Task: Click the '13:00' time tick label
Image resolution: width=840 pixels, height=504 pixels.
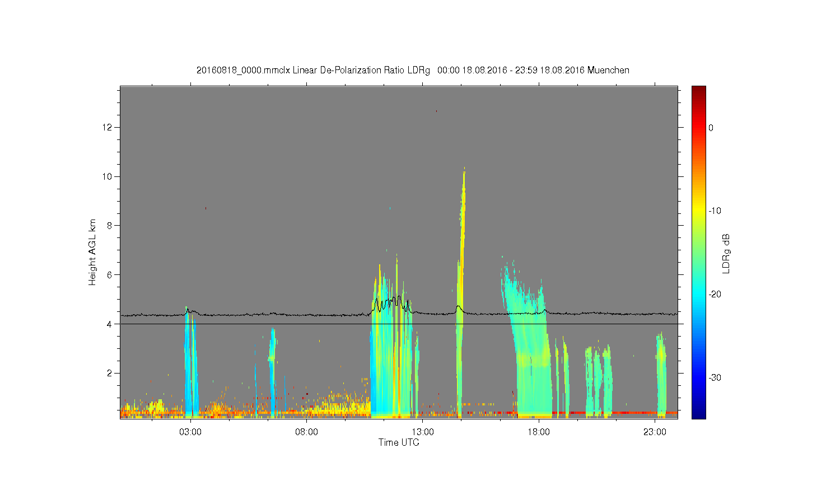Action: click(423, 432)
